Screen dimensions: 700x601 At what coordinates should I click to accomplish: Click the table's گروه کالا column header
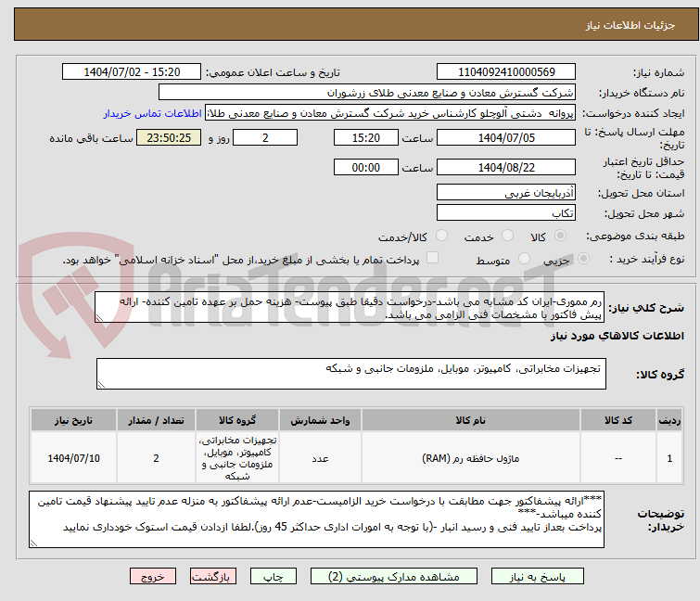coord(237,420)
